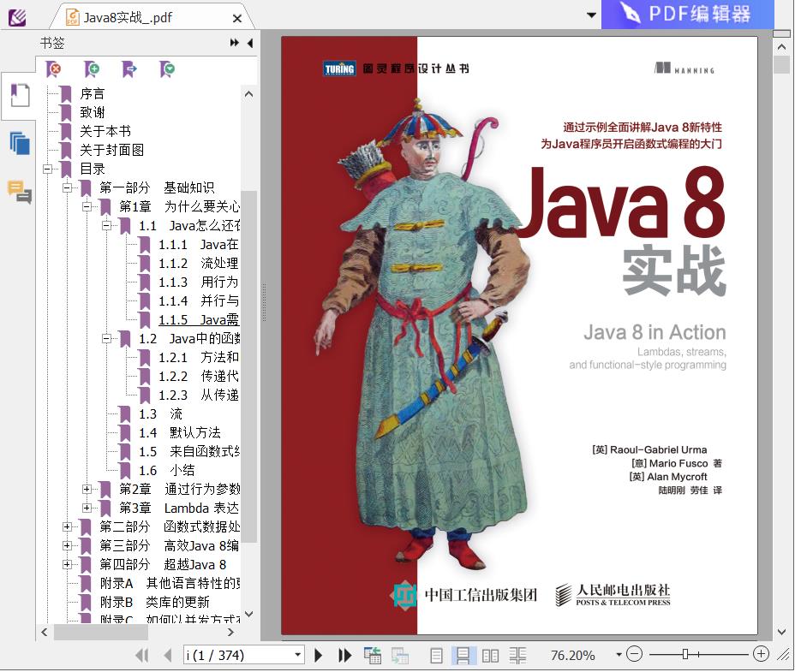Open the page thumbnails sidebar panel
The image size is (795, 672).
click(19, 143)
